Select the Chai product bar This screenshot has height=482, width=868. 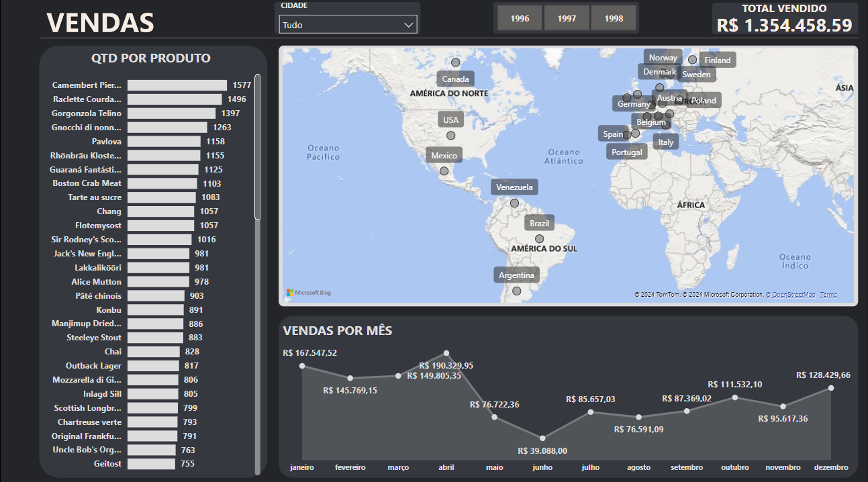(154, 352)
